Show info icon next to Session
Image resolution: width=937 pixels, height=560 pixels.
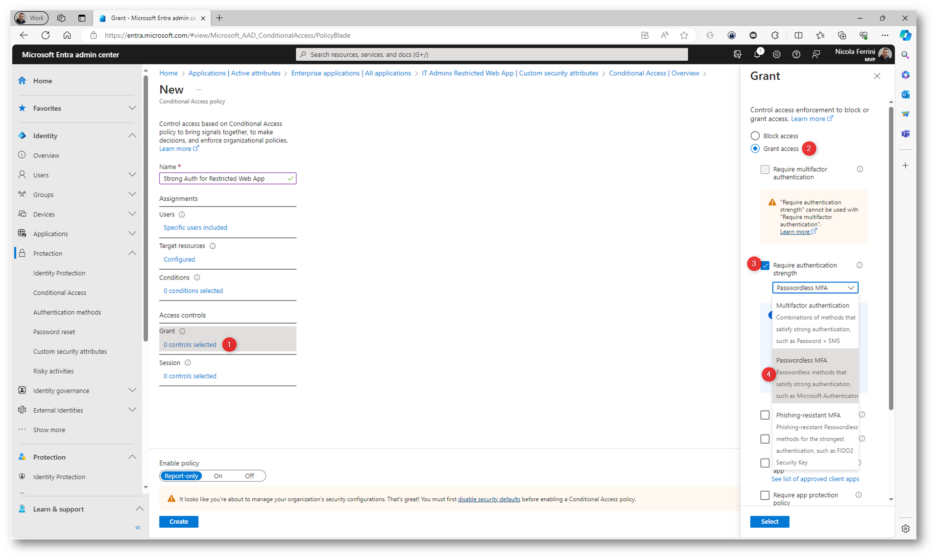[188, 363]
